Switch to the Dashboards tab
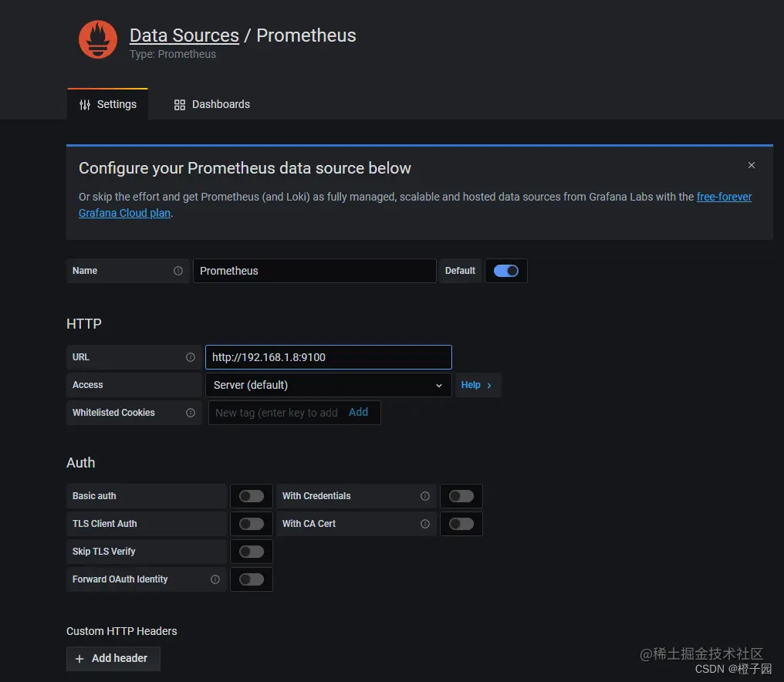The image size is (784, 682). click(212, 104)
